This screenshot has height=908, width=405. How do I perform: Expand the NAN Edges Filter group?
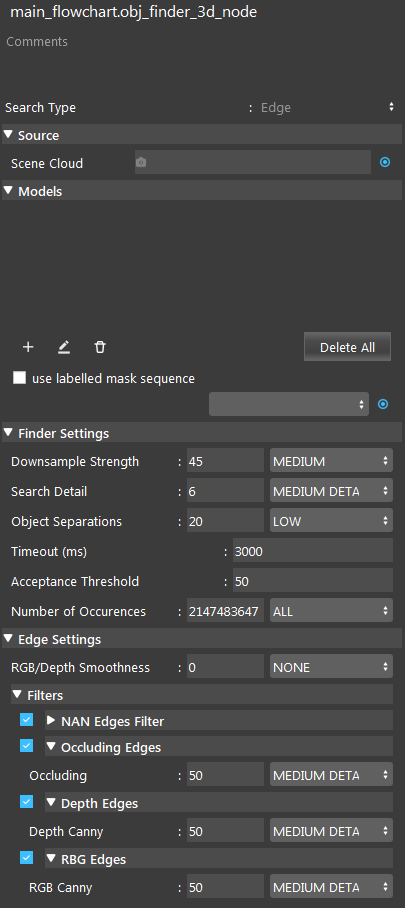(51, 721)
